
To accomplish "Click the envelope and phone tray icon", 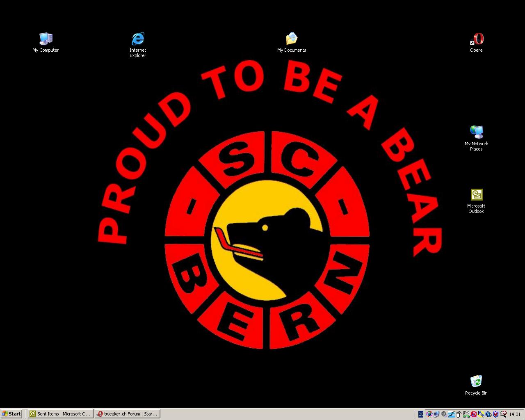I will (466, 414).
